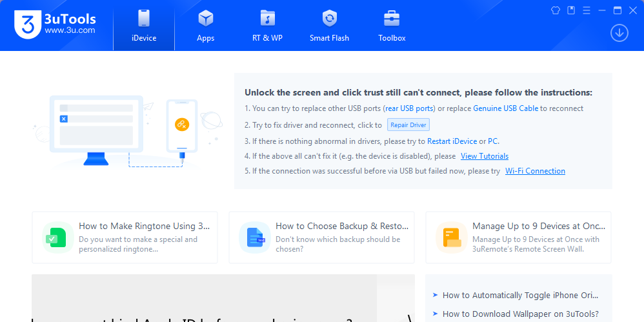
Task: Select the iDevice tab
Action: (x=144, y=26)
